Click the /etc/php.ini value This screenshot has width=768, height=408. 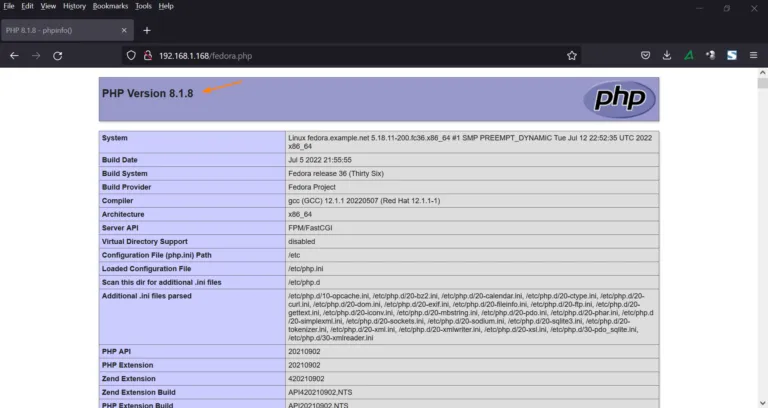tap(306, 269)
